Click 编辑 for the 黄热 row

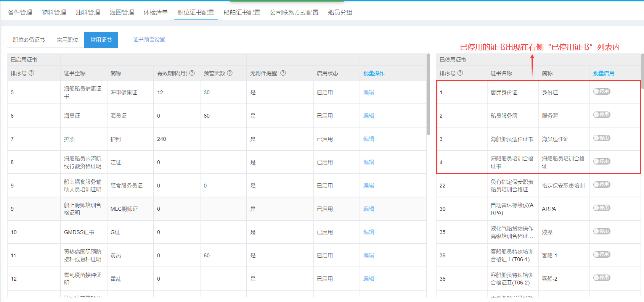[369, 255]
